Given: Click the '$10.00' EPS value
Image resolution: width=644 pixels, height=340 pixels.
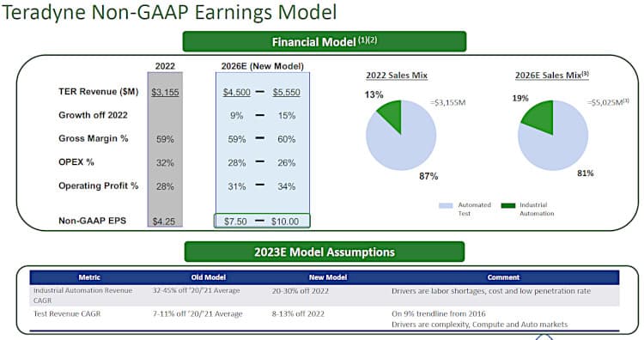Looking at the screenshot, I should click(285, 222).
